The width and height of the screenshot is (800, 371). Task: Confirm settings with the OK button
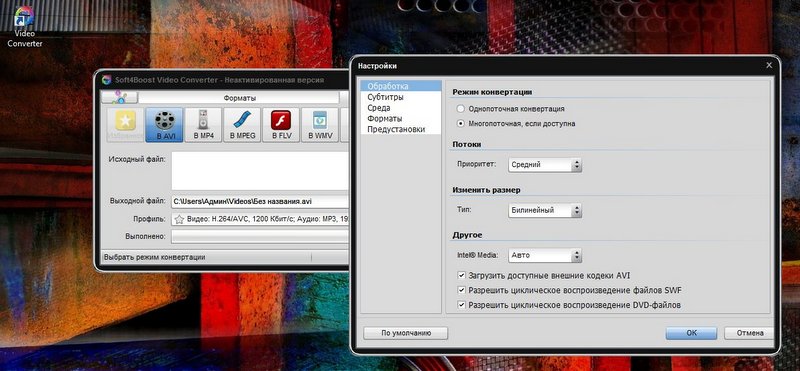[691, 333]
